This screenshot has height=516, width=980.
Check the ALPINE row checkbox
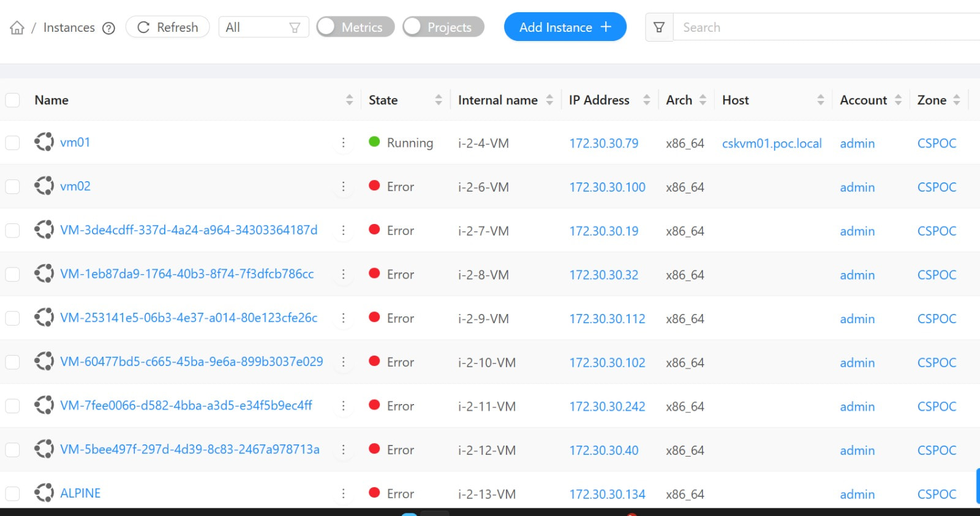[12, 493]
